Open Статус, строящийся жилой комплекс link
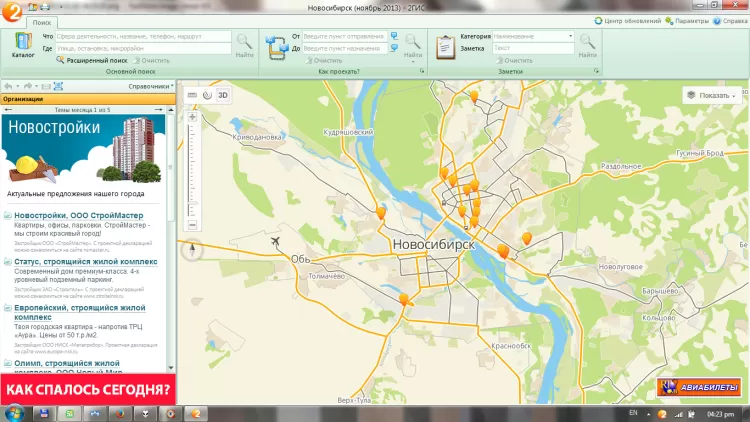Screen dimensions: 750x422 pos(86,261)
